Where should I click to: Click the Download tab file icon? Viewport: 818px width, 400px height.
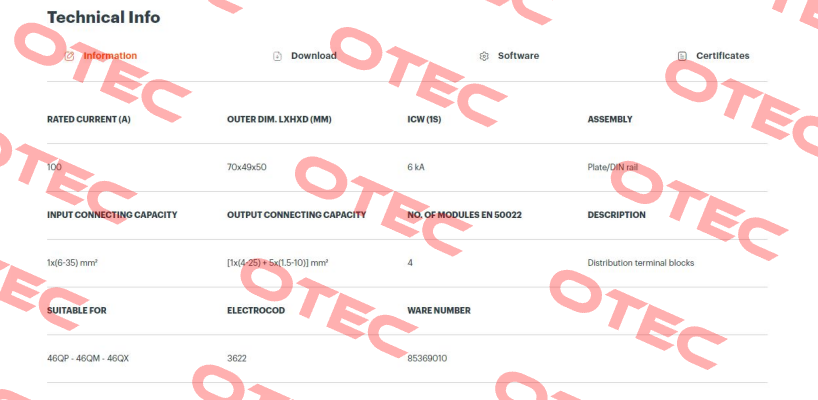(278, 56)
